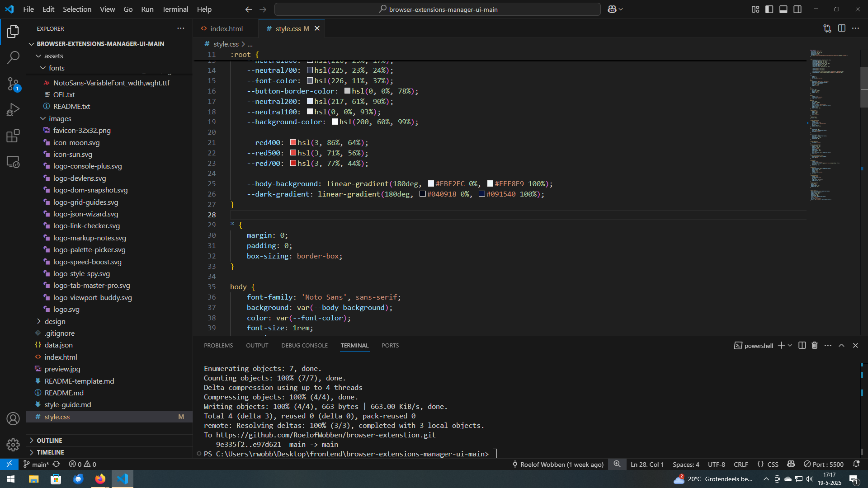Switch to the index.html editor tab
868x488 pixels.
pos(226,28)
